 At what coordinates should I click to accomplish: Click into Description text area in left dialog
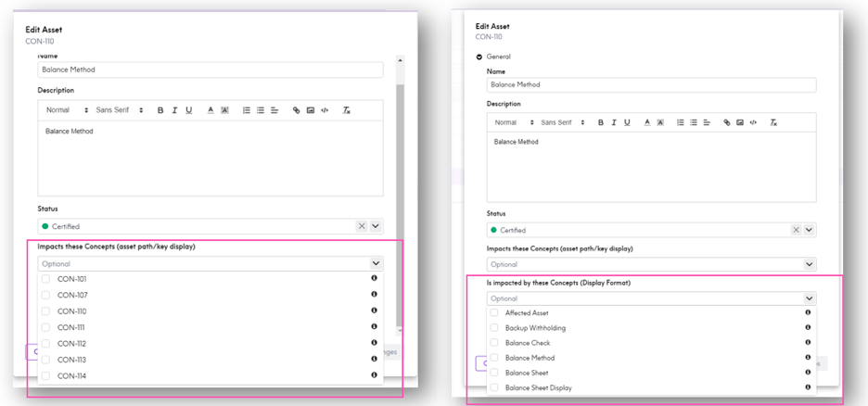[211, 159]
